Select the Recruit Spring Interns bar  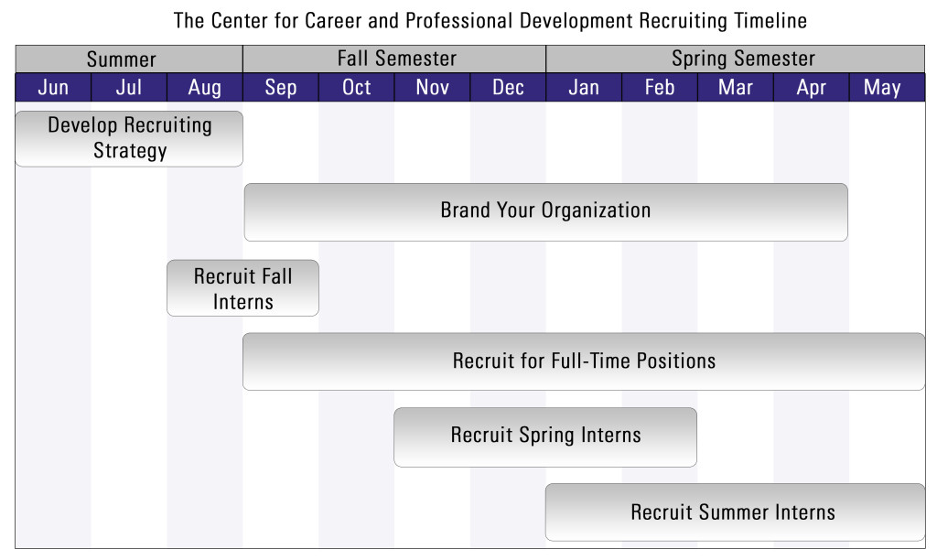coord(545,437)
